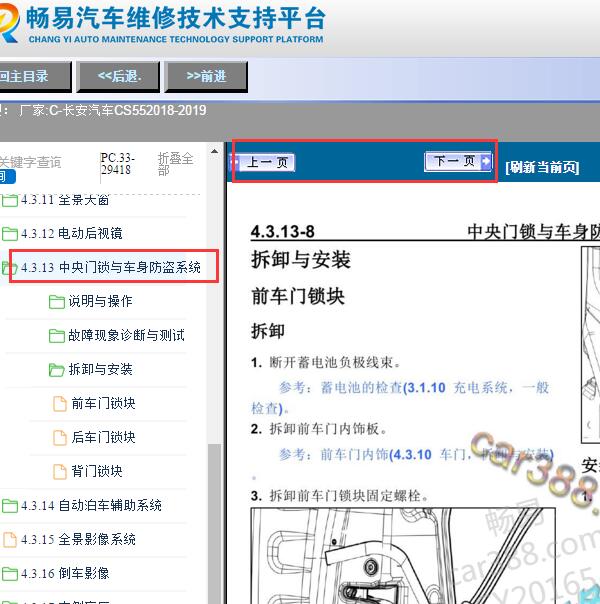This screenshot has width=600, height=604.
Task: Click folder icon beside 4.3.14 自动泊车辅助系统
Action: point(10,506)
